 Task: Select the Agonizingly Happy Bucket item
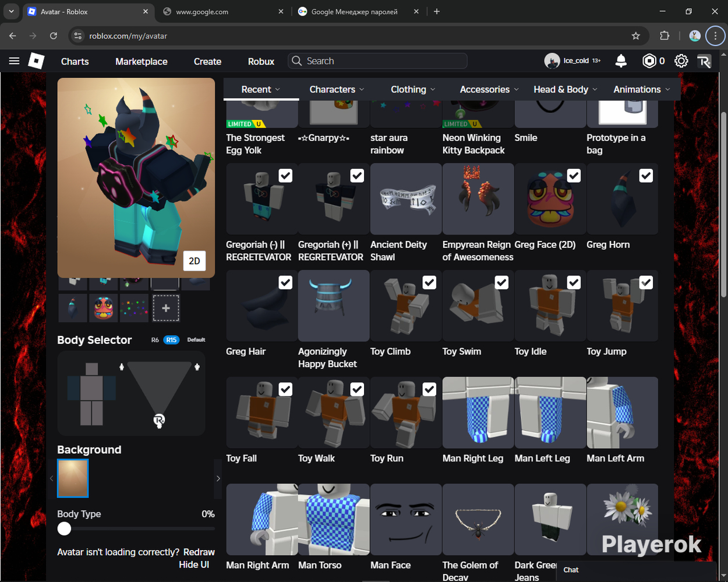pos(334,306)
